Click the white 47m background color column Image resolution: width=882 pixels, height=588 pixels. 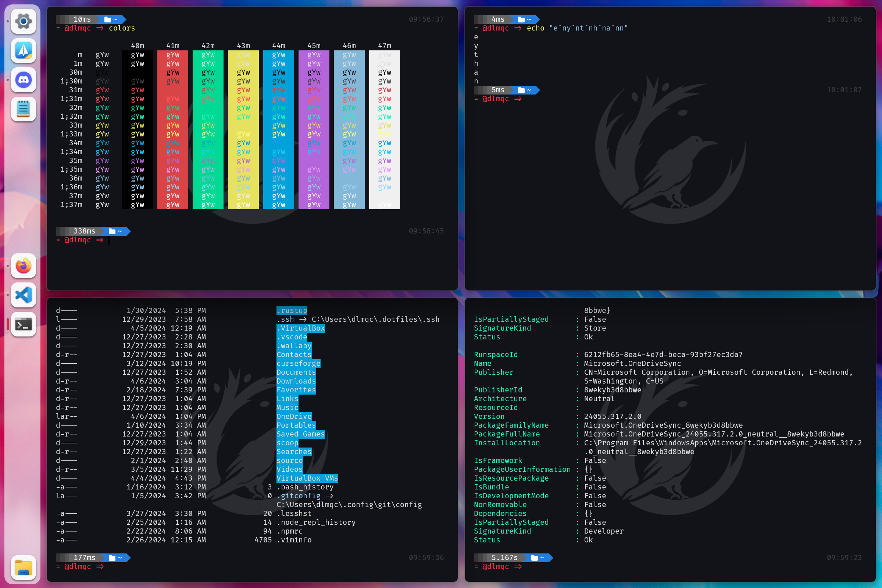(x=385, y=130)
